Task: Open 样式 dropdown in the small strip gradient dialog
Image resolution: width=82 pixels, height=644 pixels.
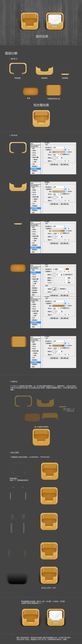Action: click(56, 233)
